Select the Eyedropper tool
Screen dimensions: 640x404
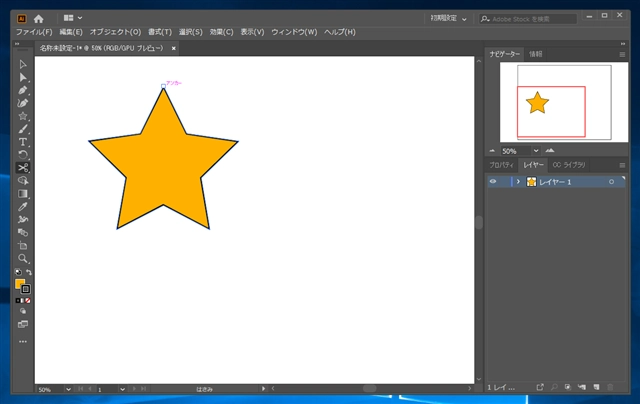23,206
